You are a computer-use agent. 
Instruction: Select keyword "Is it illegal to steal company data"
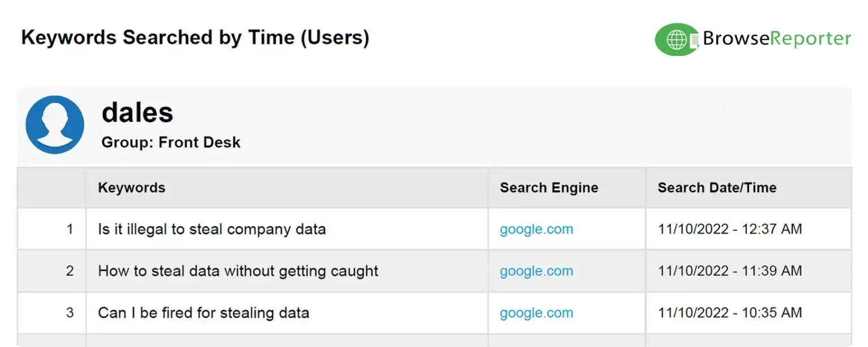coord(212,229)
